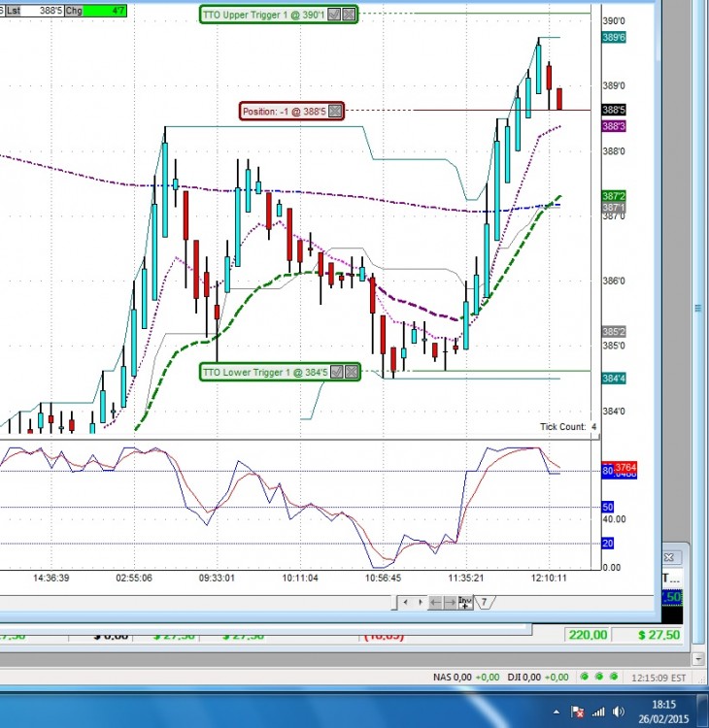The height and width of the screenshot is (728, 709).
Task: Confirm the TTO Upper Trigger checkmark icon
Action: pyautogui.click(x=333, y=15)
